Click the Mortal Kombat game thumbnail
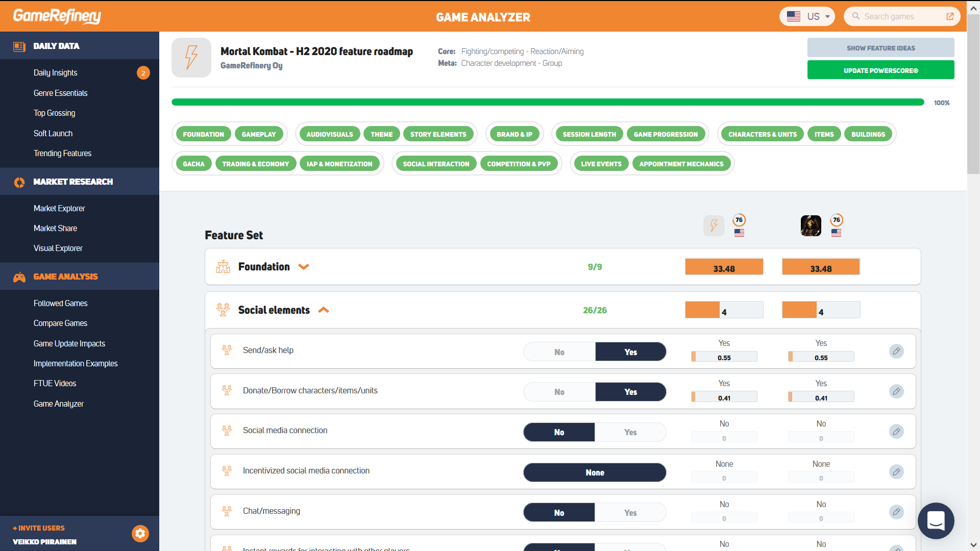 811,226
